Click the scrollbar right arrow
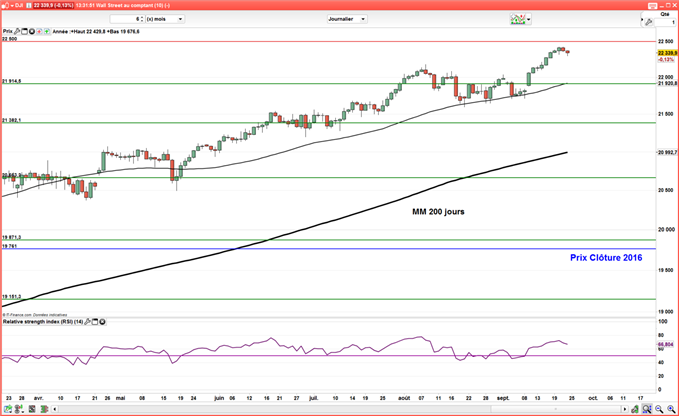 (624, 409)
